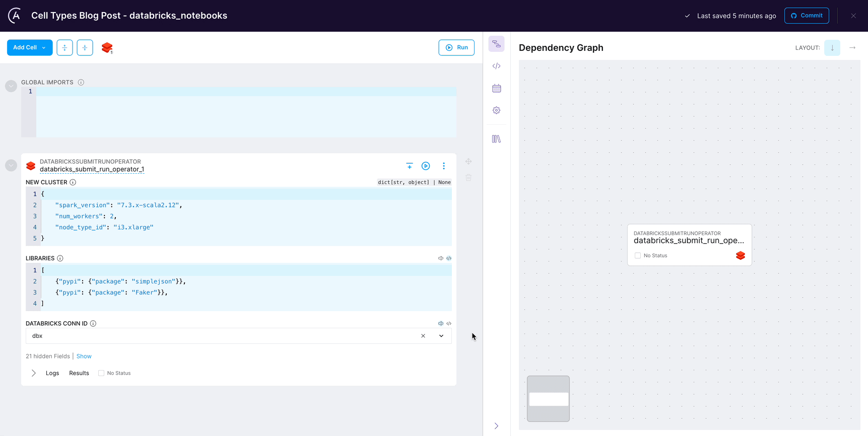
Task: Run this cell with the play icon
Action: pyautogui.click(x=426, y=166)
